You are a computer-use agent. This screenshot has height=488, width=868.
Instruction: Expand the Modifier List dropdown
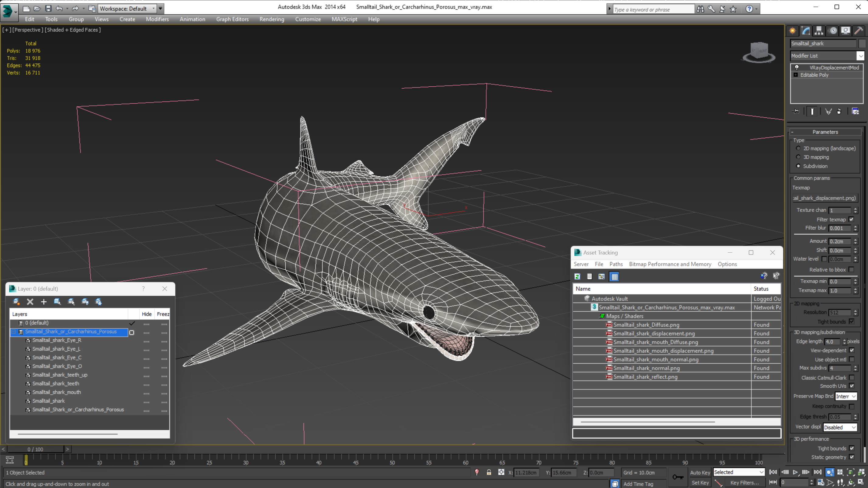(x=861, y=55)
